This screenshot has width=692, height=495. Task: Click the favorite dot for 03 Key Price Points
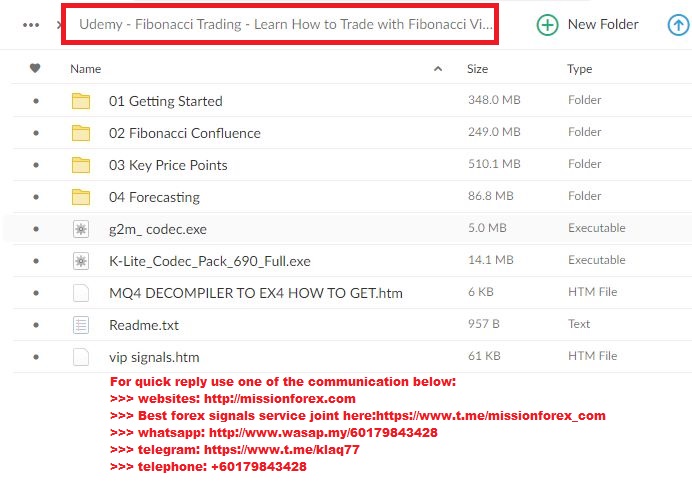36,165
